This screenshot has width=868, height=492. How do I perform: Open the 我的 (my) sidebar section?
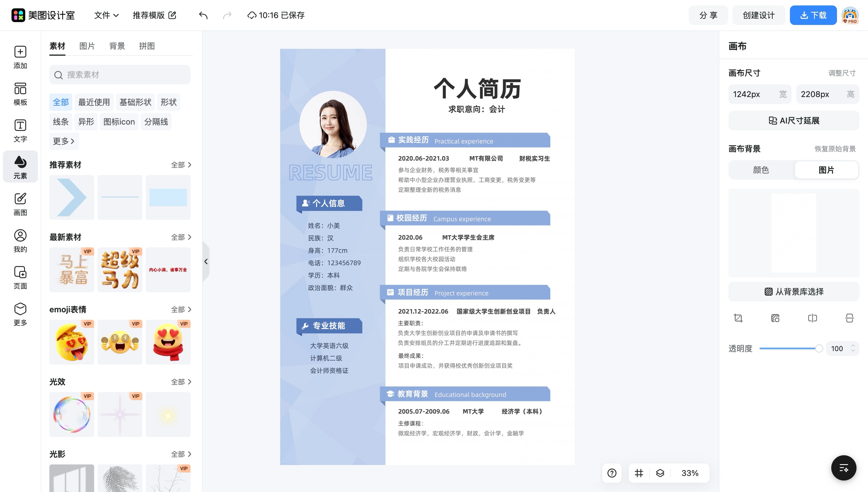click(x=20, y=241)
